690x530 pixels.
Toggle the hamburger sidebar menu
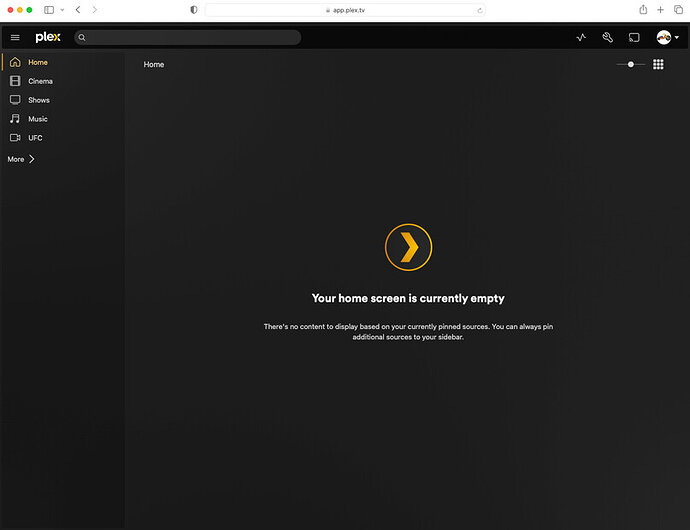(x=15, y=37)
